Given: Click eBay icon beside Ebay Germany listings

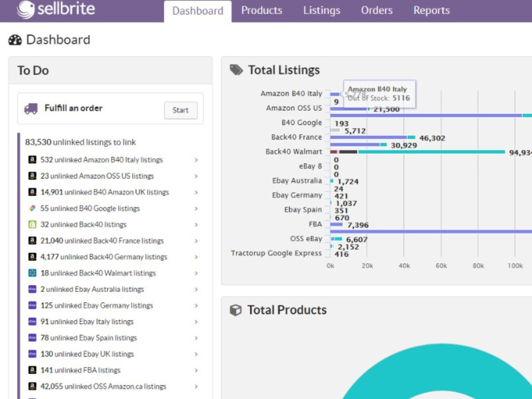Looking at the screenshot, I should coord(32,305).
